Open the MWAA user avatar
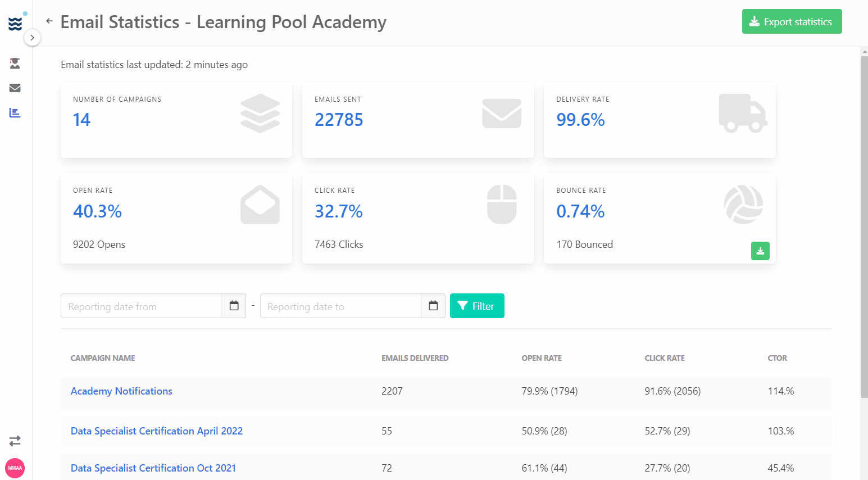The width and height of the screenshot is (868, 480). click(15, 468)
